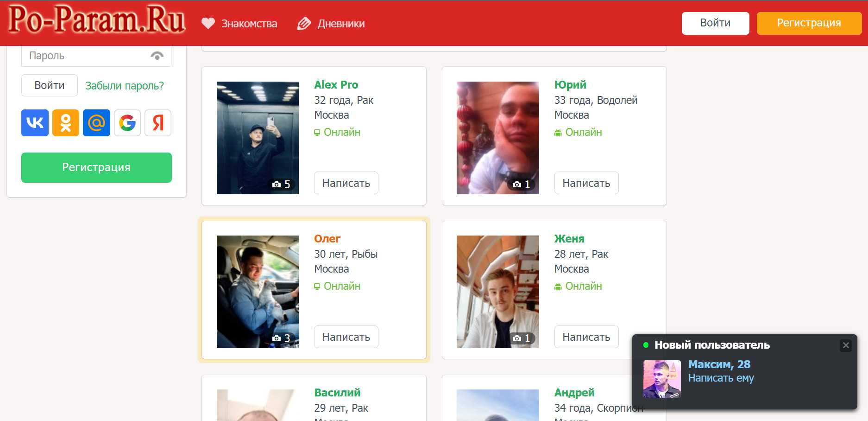Open the Дневники menu section

[x=331, y=24]
